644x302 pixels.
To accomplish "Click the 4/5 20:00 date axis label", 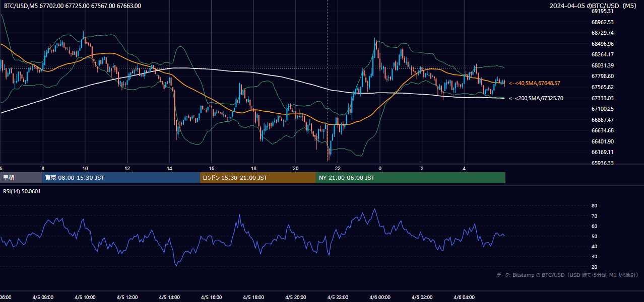I will pos(296,297).
